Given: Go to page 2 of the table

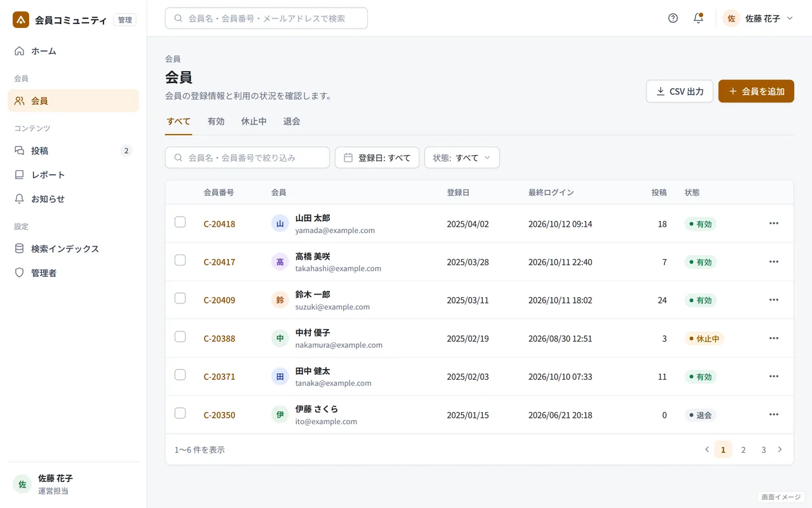Looking at the screenshot, I should point(743,450).
